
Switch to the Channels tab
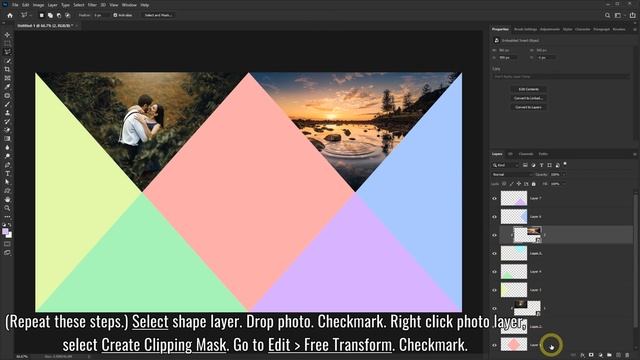526,154
